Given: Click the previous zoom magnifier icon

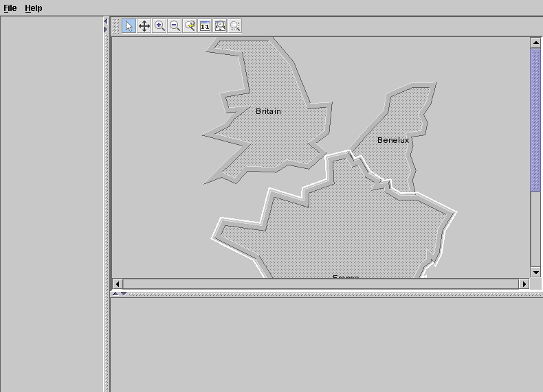Looking at the screenshot, I should pyautogui.click(x=190, y=26).
